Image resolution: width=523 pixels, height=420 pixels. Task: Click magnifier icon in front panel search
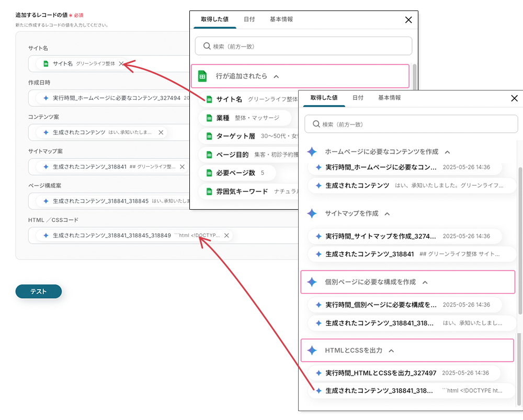coord(316,124)
